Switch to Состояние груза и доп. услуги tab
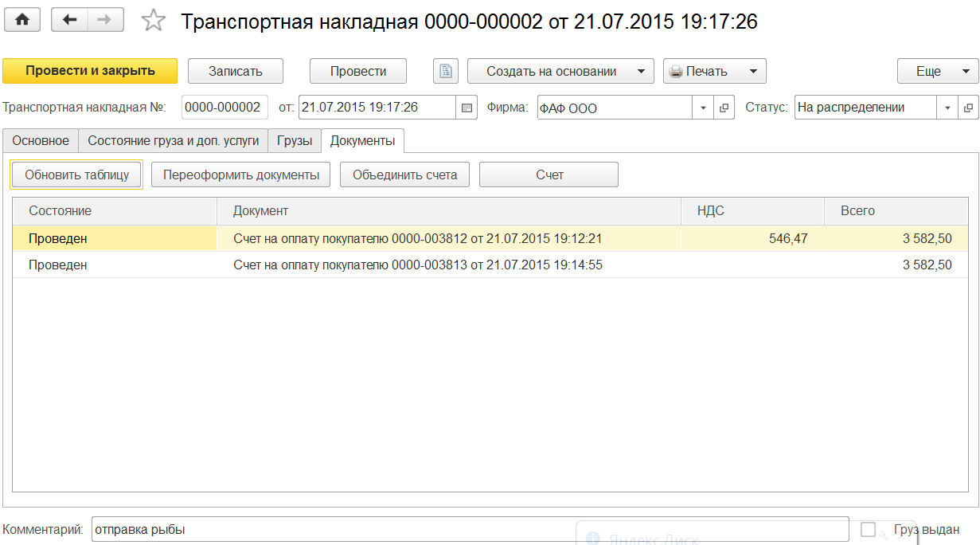Image resolution: width=980 pixels, height=545 pixels. click(174, 140)
